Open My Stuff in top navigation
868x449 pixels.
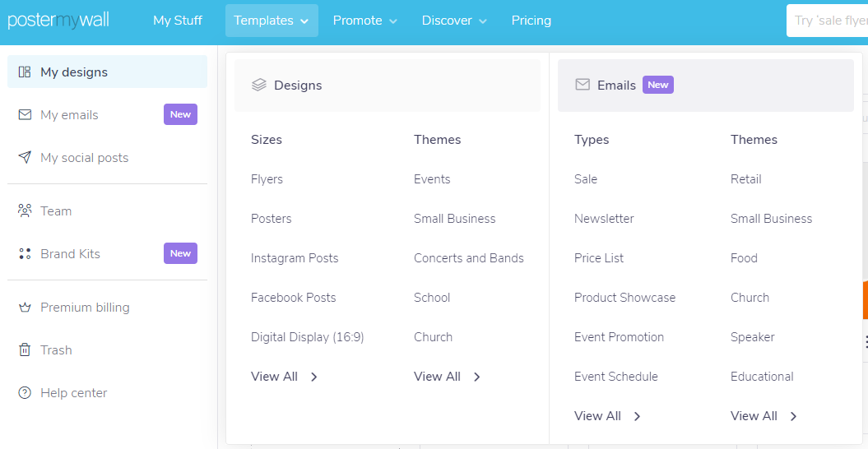(178, 21)
